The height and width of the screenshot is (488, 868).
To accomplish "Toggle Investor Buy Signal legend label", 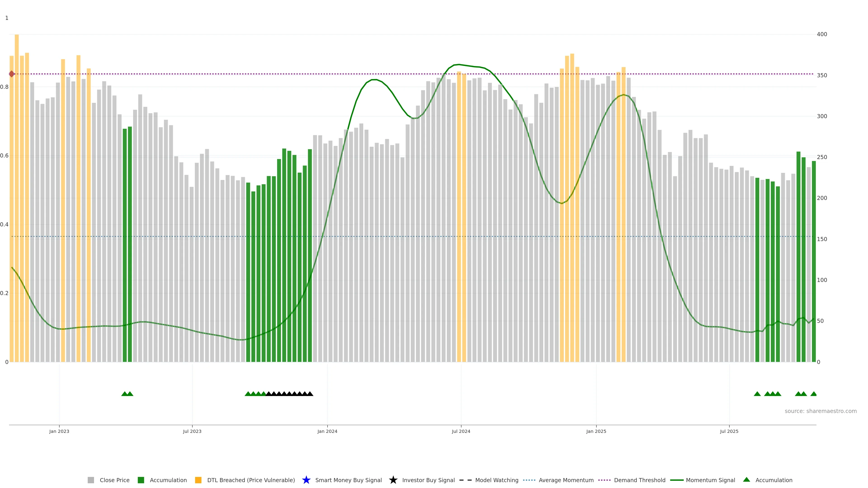I will pyautogui.click(x=428, y=480).
